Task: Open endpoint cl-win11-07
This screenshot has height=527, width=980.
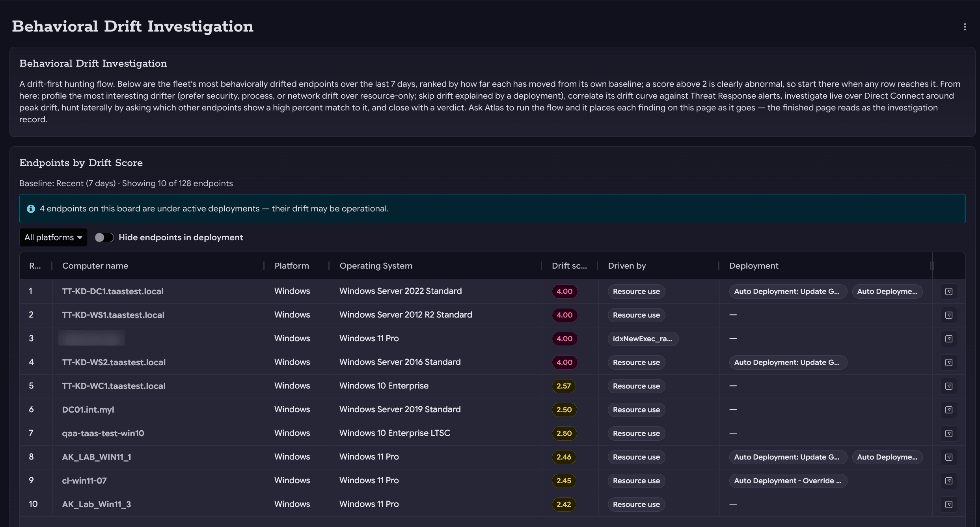Action: click(84, 481)
